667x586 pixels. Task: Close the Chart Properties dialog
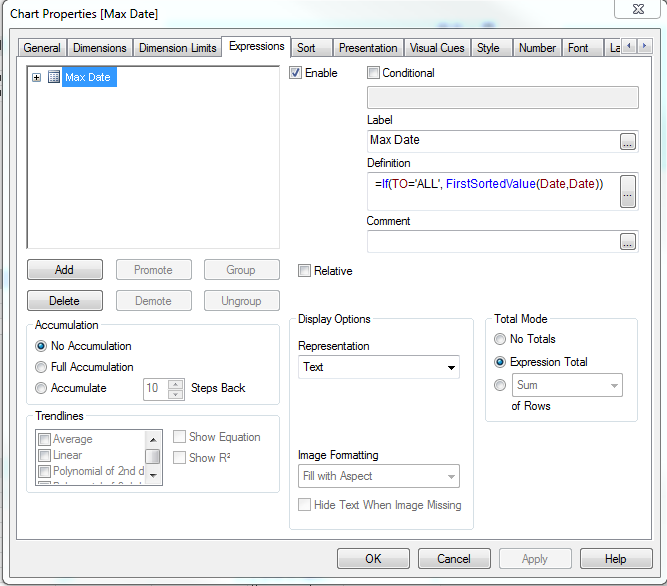coord(637,9)
